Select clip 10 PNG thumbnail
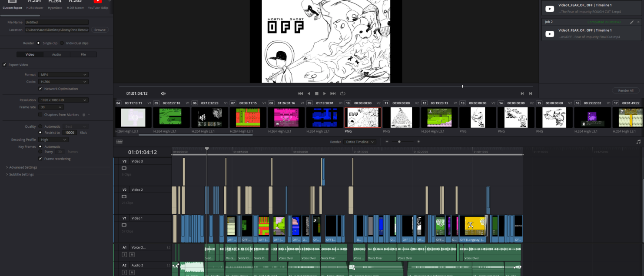This screenshot has height=276, width=644. 363,117
